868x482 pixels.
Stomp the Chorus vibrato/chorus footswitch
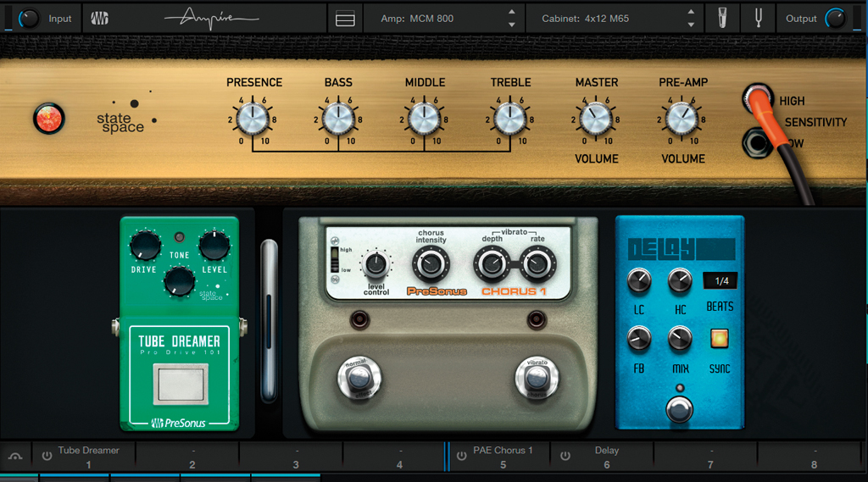pos(537,379)
